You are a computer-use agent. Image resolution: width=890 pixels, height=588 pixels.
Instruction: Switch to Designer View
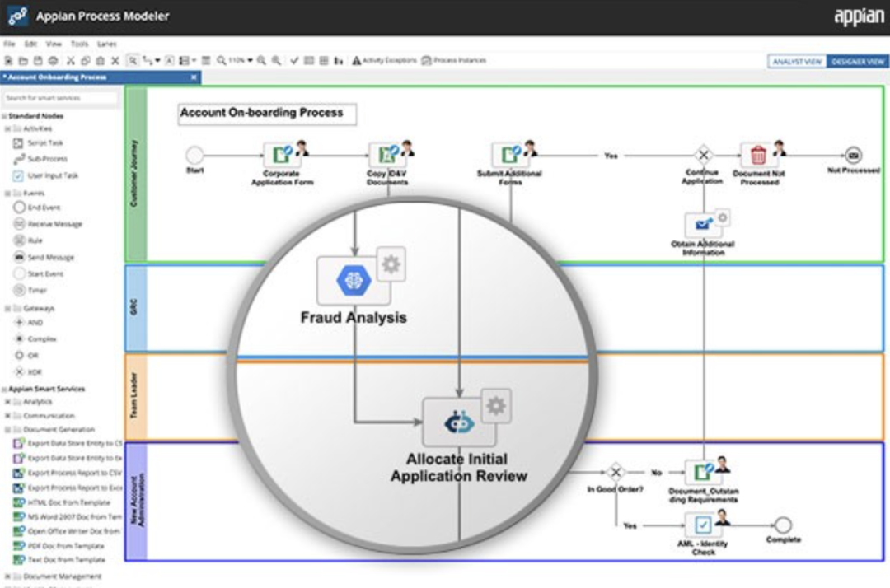point(857,62)
